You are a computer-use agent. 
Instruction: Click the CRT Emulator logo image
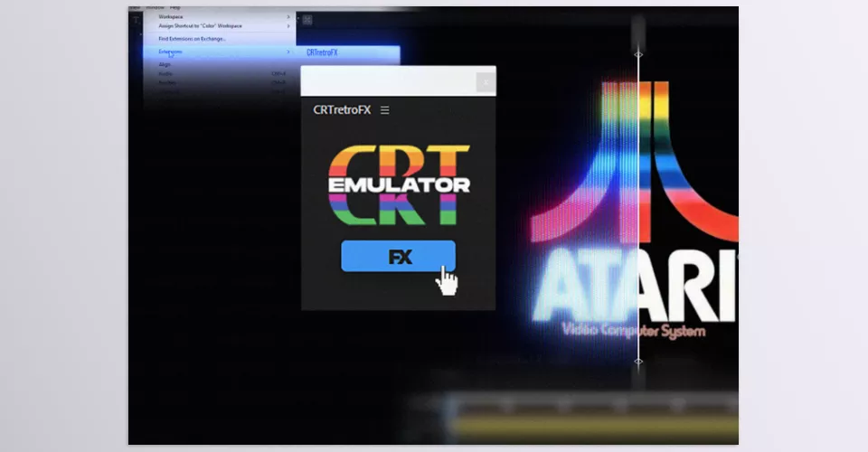point(399,184)
